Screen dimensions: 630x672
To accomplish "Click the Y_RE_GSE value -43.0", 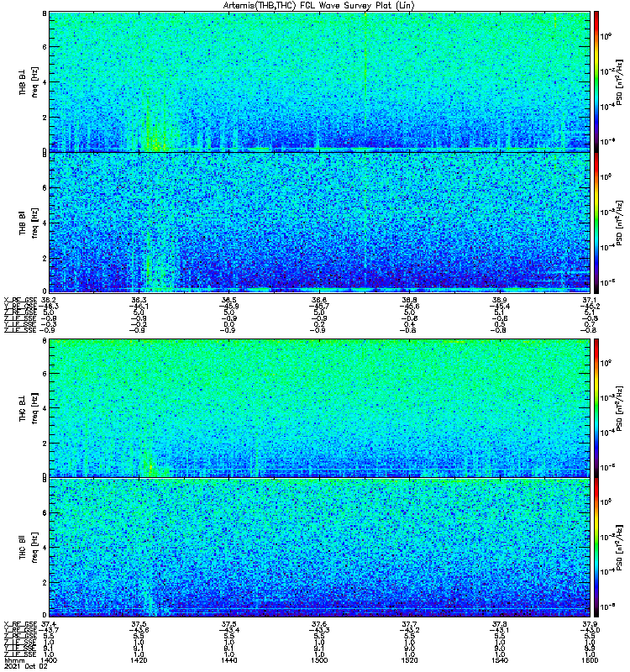I will click(x=590, y=630).
